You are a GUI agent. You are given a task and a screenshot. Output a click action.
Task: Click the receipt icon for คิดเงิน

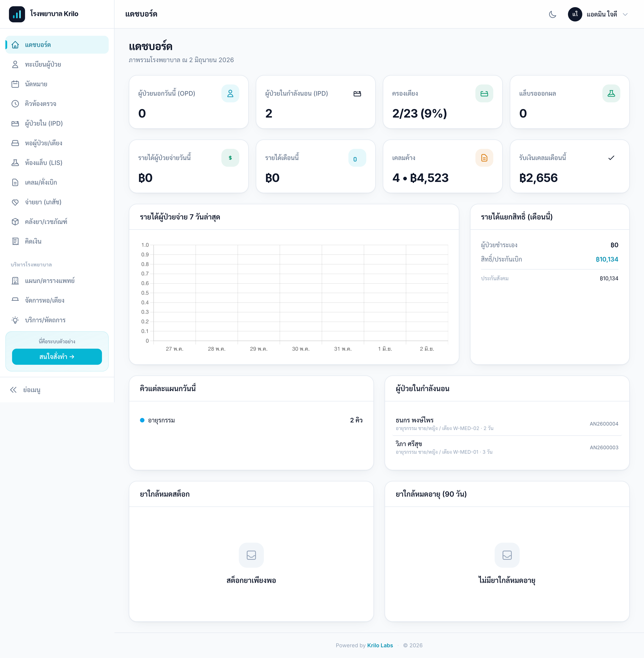coord(15,241)
